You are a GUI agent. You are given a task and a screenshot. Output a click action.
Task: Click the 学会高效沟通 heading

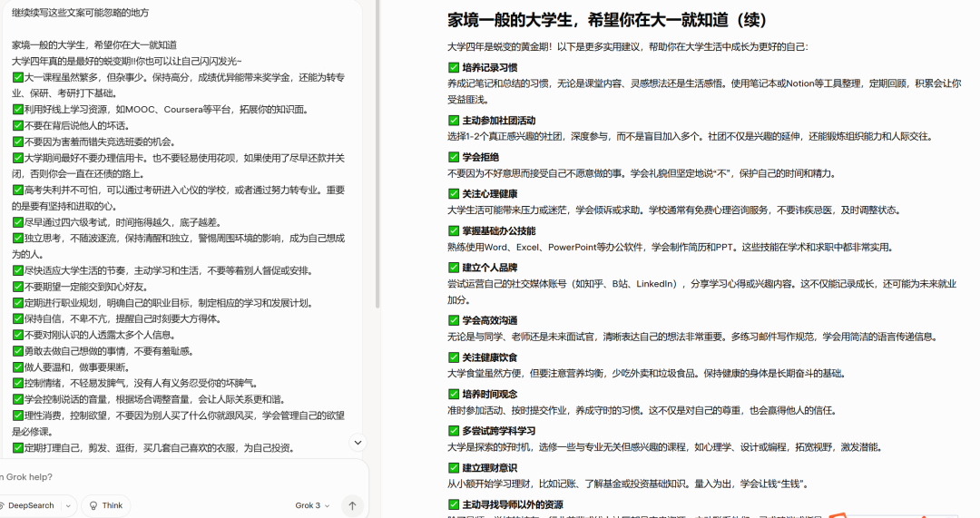coord(490,320)
